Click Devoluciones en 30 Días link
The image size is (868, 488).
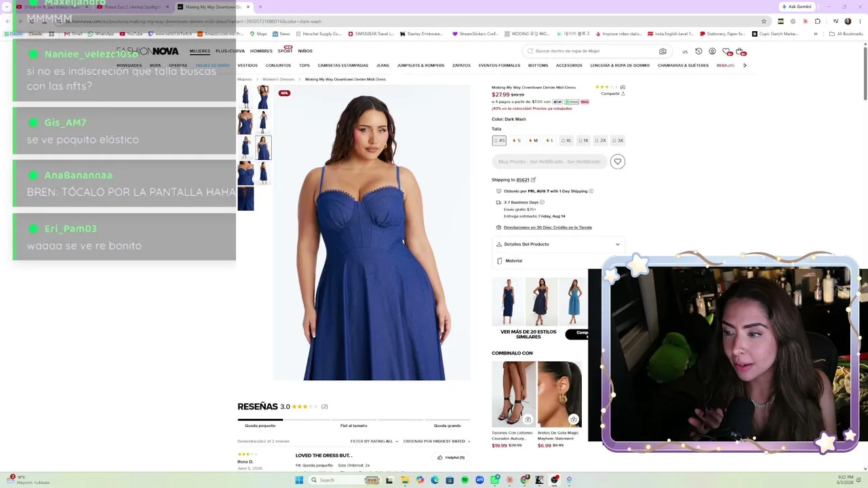pyautogui.click(x=548, y=228)
